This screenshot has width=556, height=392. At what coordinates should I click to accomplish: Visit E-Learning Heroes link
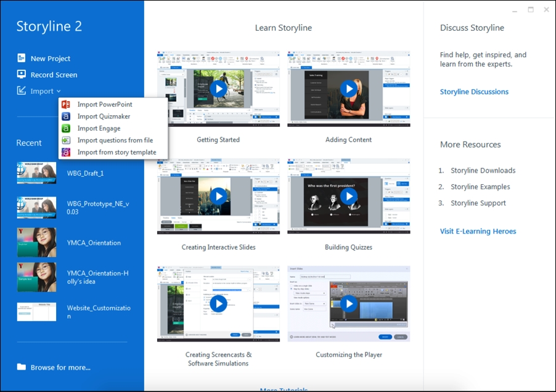pyautogui.click(x=478, y=231)
